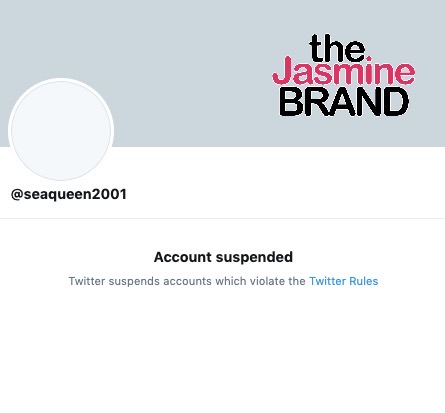
Task: Click the word 'violate' in the description
Action: click(x=267, y=281)
